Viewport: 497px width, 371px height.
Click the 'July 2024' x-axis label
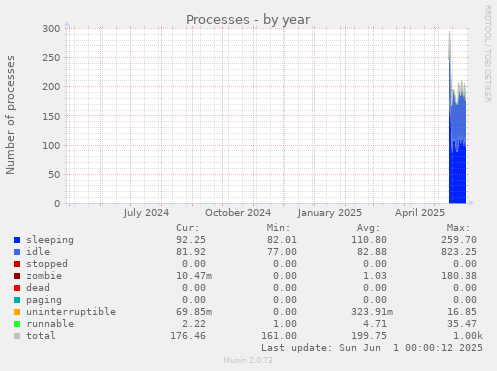click(x=146, y=213)
